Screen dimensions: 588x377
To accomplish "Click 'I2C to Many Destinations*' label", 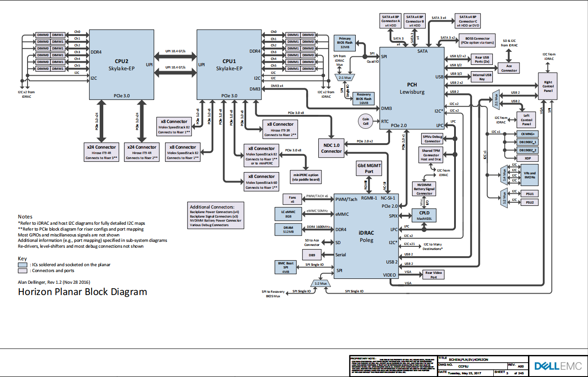I will pos(433,246).
